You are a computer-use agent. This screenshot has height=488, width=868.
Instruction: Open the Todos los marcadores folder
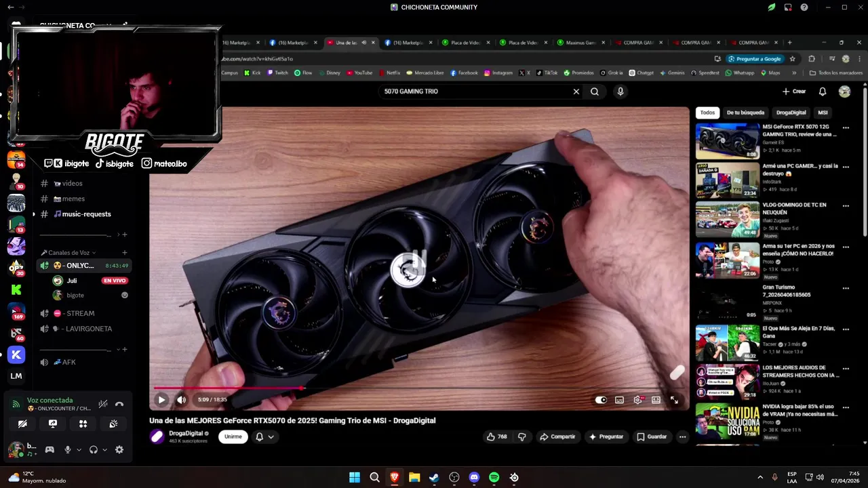coord(836,73)
